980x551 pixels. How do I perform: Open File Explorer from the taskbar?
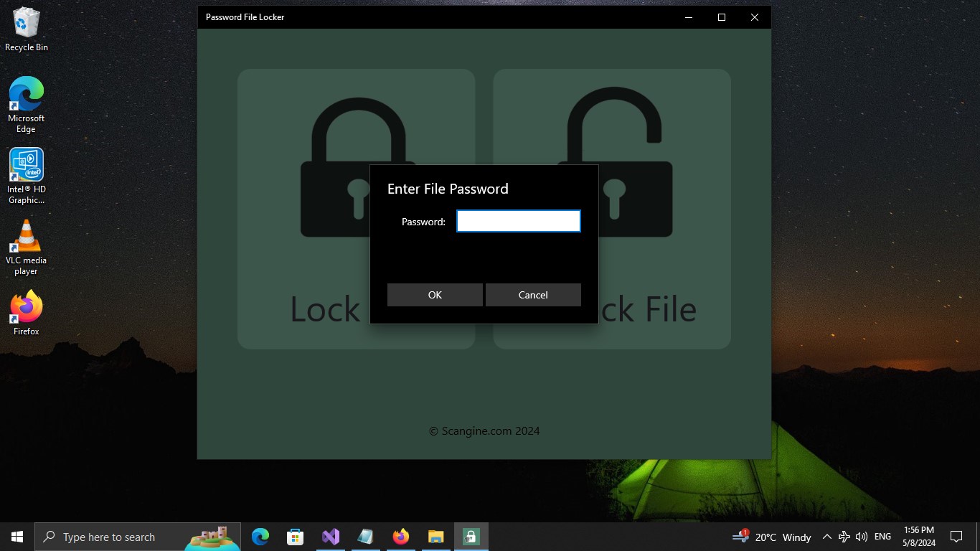pos(435,536)
